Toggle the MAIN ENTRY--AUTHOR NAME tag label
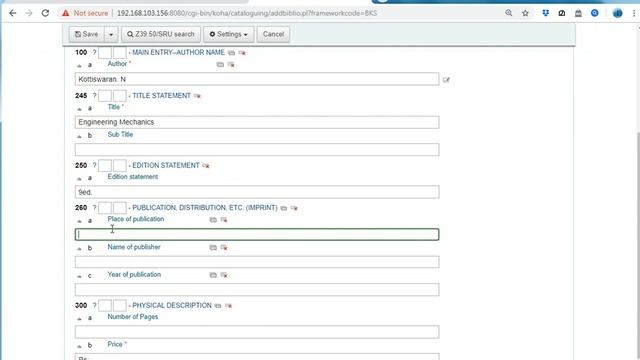The width and height of the screenshot is (640, 360). point(178,52)
